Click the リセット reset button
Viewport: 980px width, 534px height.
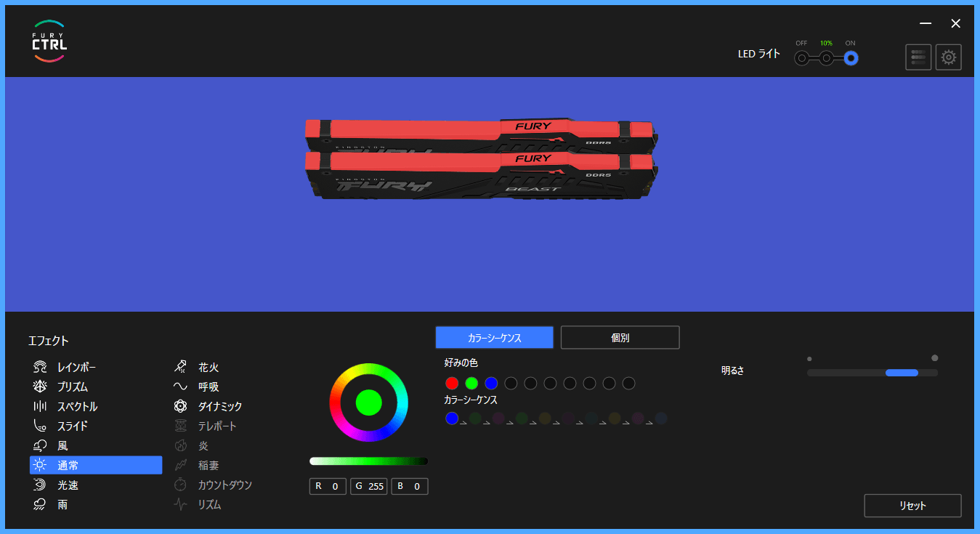pos(912,506)
